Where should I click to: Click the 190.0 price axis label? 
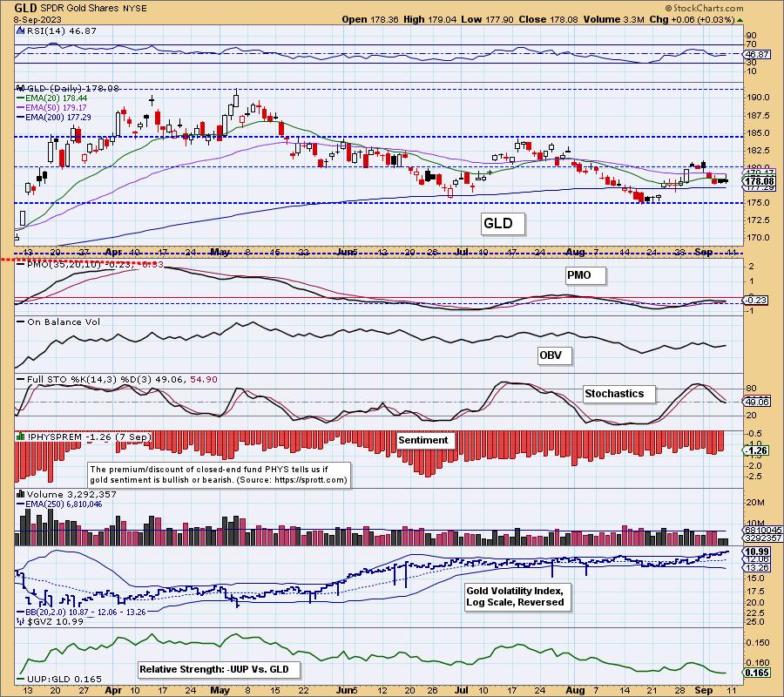(x=759, y=98)
